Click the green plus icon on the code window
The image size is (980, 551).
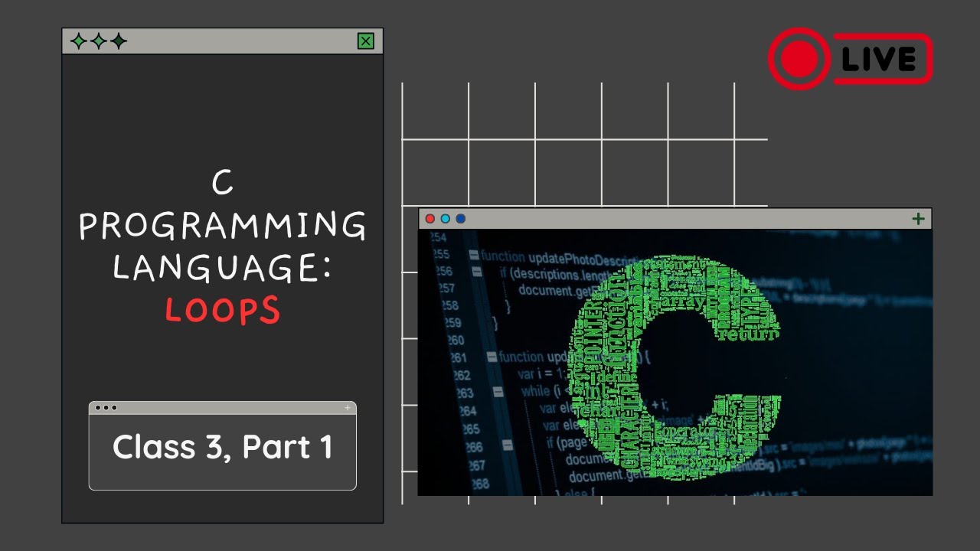coord(919,219)
